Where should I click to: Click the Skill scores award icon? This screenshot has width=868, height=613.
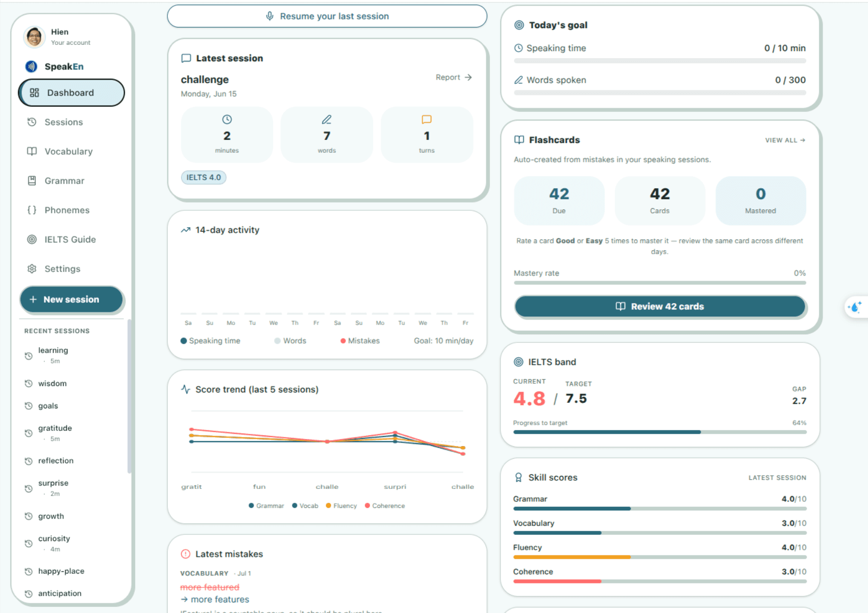click(x=518, y=477)
